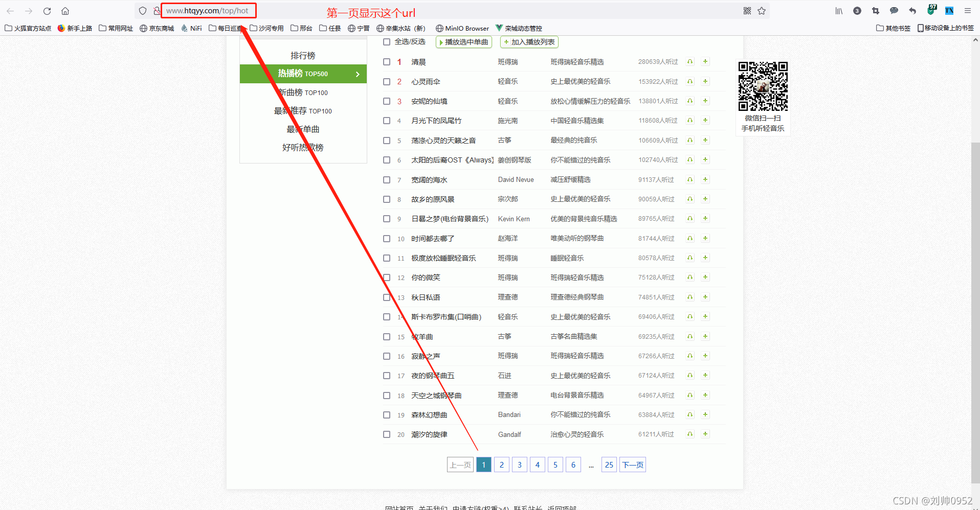Screen dimensions: 980x510
Task: Open song title 你的微笑
Action: pyautogui.click(x=426, y=277)
